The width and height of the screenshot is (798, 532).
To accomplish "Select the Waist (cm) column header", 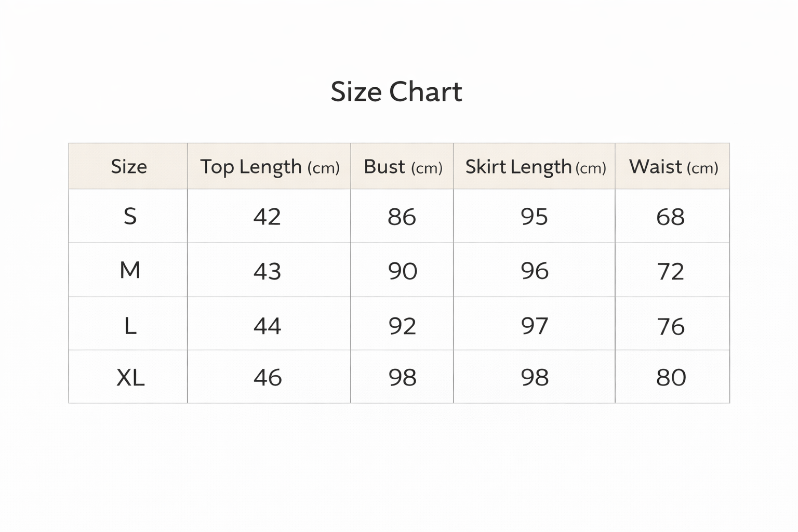I will pos(673,167).
